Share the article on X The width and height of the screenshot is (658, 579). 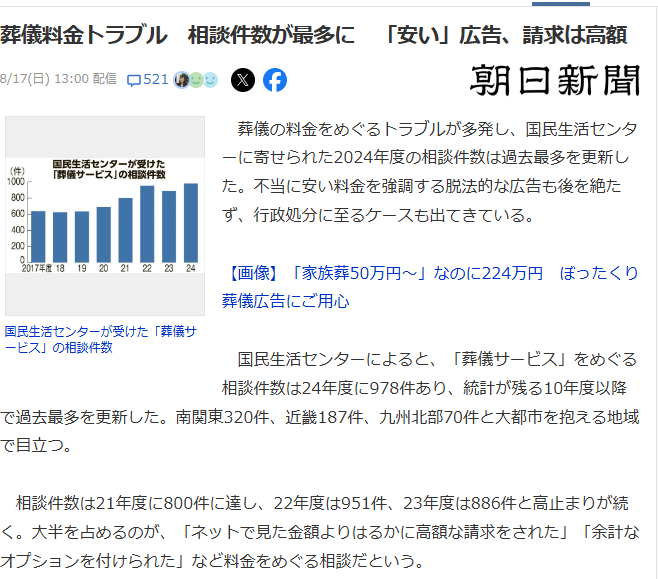coord(243,80)
